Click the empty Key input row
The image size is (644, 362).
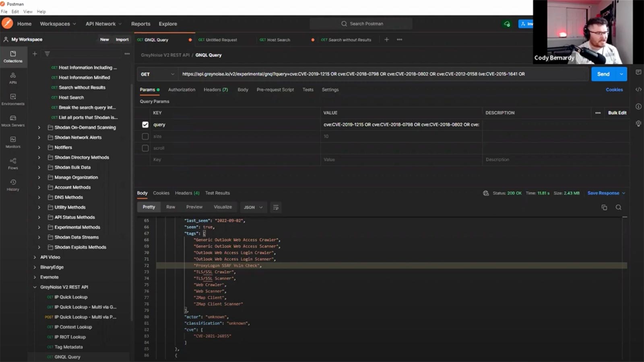tap(235, 160)
